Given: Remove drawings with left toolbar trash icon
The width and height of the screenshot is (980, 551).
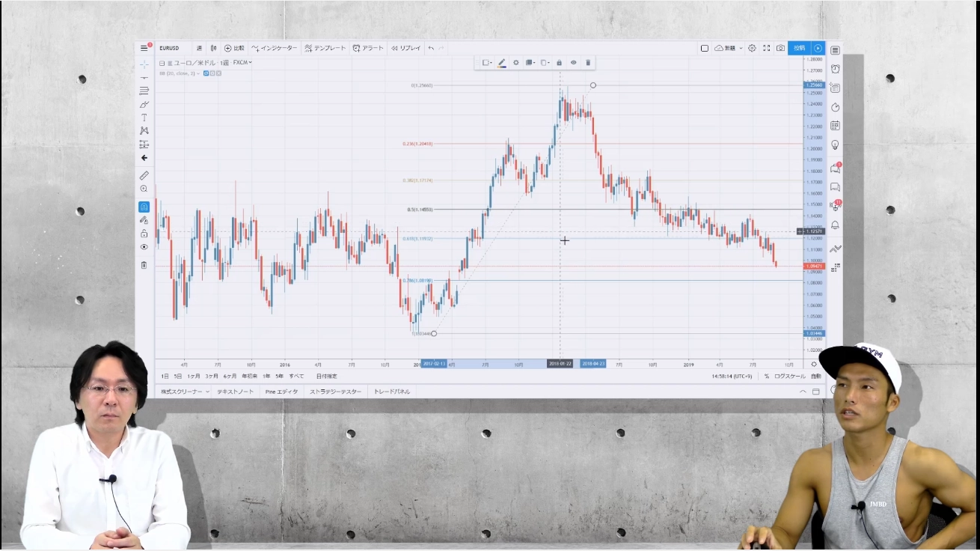Looking at the screenshot, I should tap(144, 265).
